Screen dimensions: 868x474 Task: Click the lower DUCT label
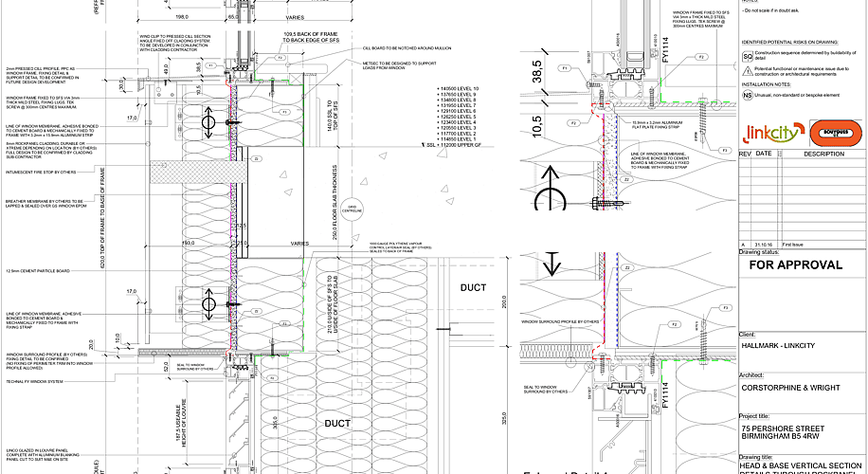[x=337, y=424]
